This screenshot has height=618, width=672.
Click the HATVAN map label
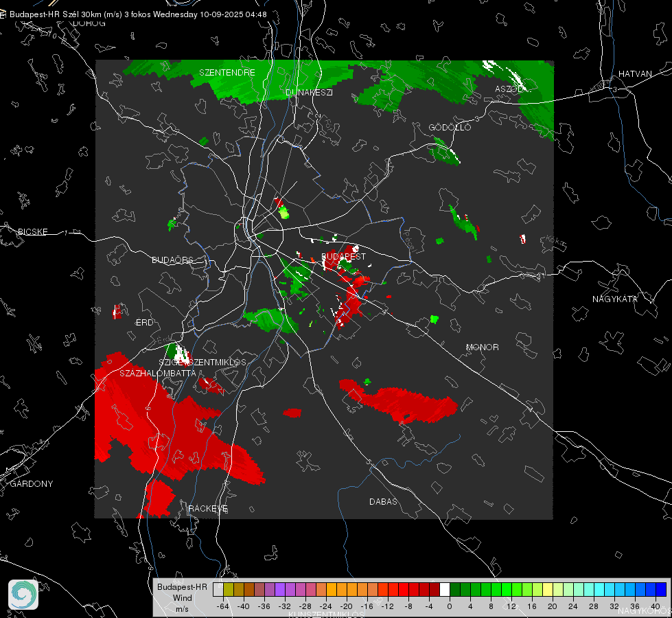click(635, 73)
